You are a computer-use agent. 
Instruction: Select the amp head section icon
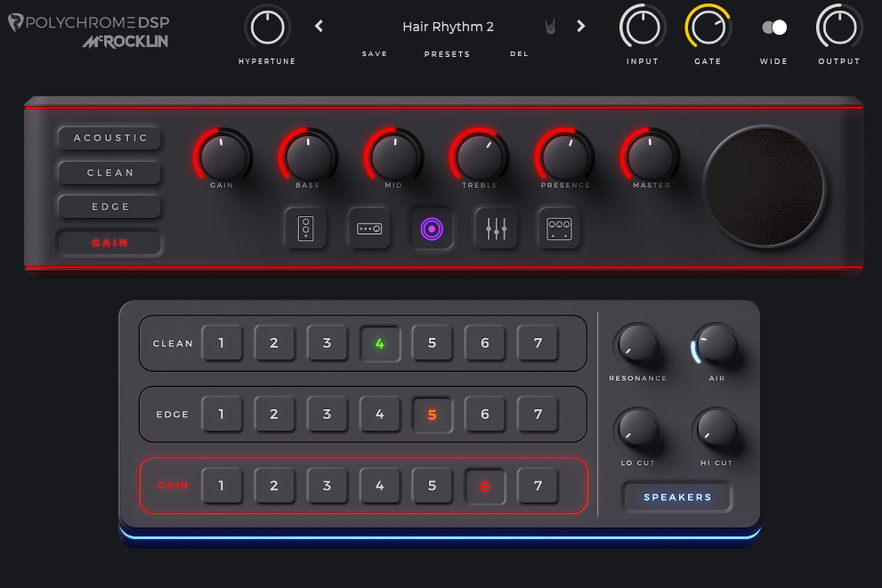(368, 229)
